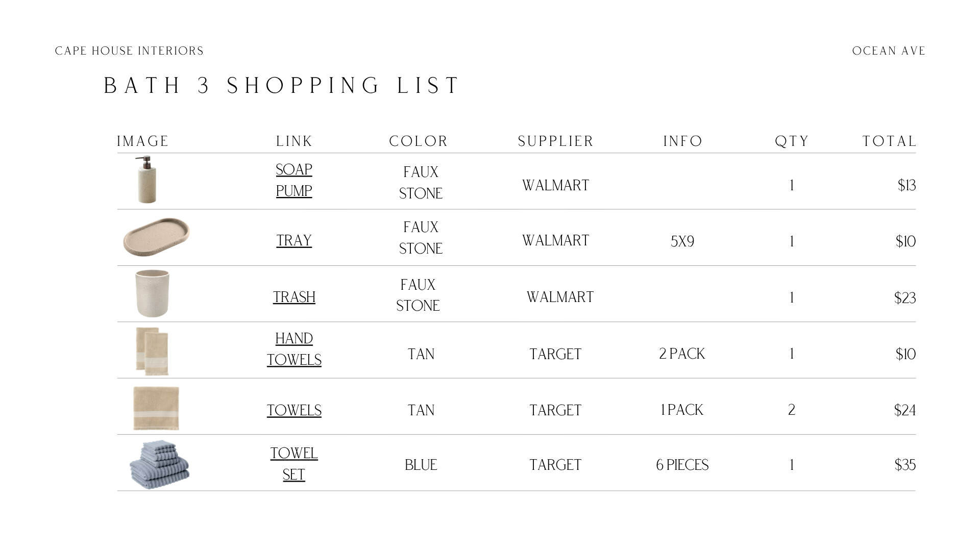The height and width of the screenshot is (551, 980).
Task: Open the Soap Pump link
Action: (294, 180)
